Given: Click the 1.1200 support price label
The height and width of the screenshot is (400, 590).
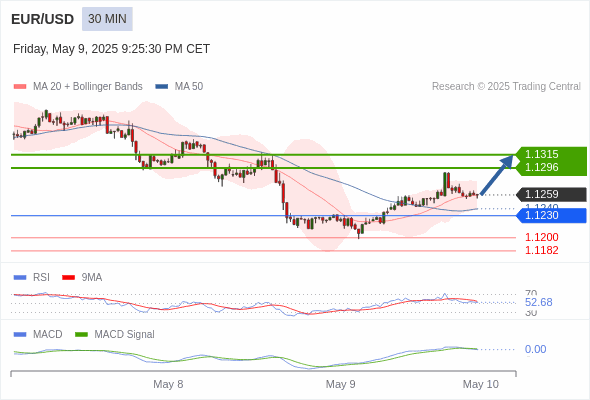Looking at the screenshot, I should coord(541,237).
